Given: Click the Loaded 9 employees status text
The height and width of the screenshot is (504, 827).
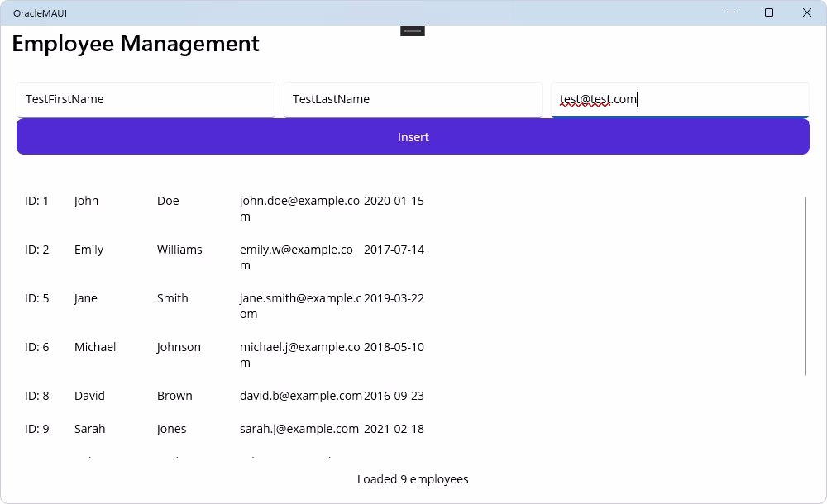Looking at the screenshot, I should pos(413,479).
